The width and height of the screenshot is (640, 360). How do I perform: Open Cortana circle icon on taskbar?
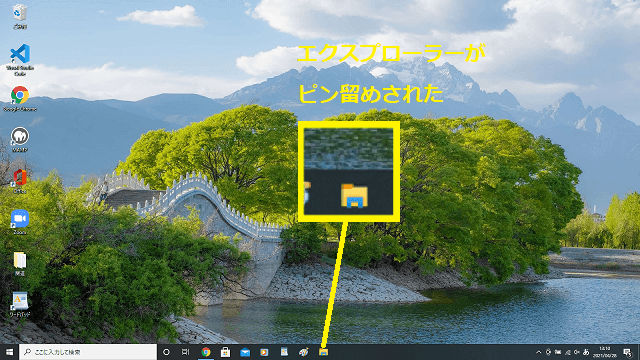click(x=166, y=352)
